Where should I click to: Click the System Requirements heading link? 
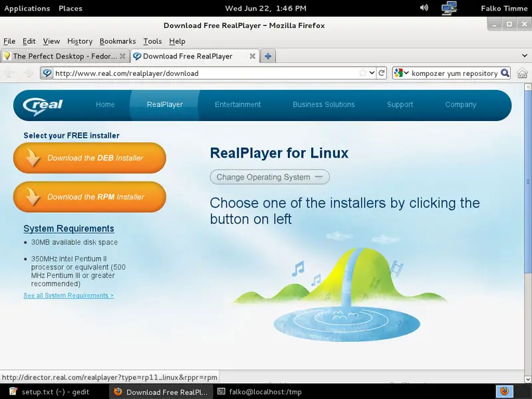68,228
